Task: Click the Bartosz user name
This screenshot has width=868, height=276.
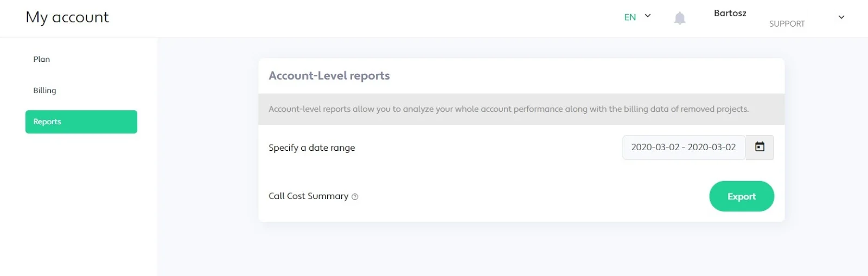Action: point(730,13)
